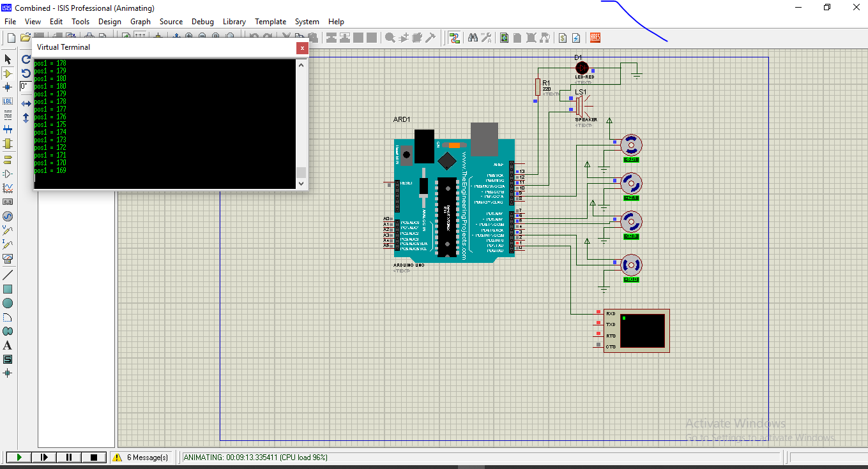Open the Library menu
Screen dimensions: 868x469
pos(234,21)
